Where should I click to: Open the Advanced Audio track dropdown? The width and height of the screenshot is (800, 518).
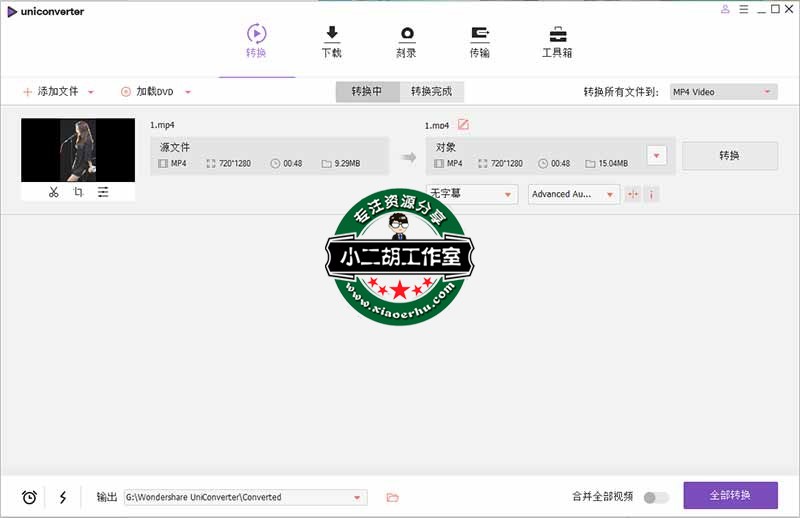tap(574, 194)
